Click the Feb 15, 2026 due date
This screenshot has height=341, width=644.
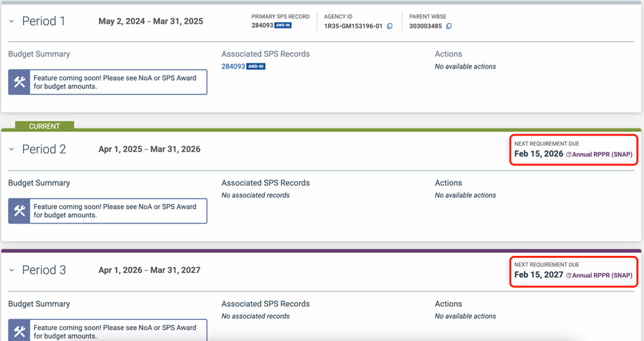(538, 154)
